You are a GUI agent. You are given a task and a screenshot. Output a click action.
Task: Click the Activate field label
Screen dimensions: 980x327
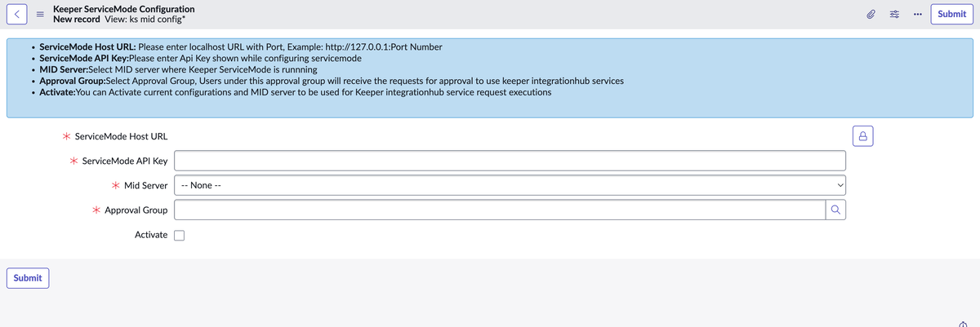pos(151,235)
